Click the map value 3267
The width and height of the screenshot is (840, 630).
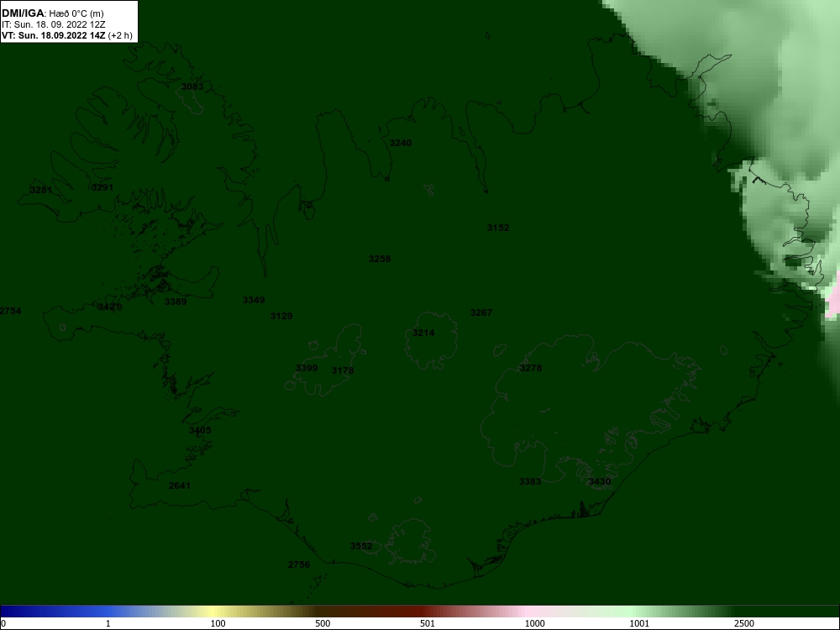(481, 312)
